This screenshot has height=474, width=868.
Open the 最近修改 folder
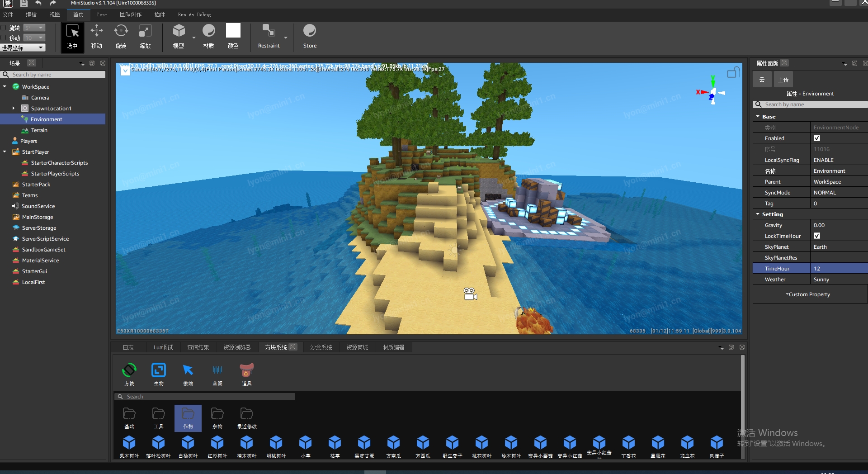tap(247, 418)
